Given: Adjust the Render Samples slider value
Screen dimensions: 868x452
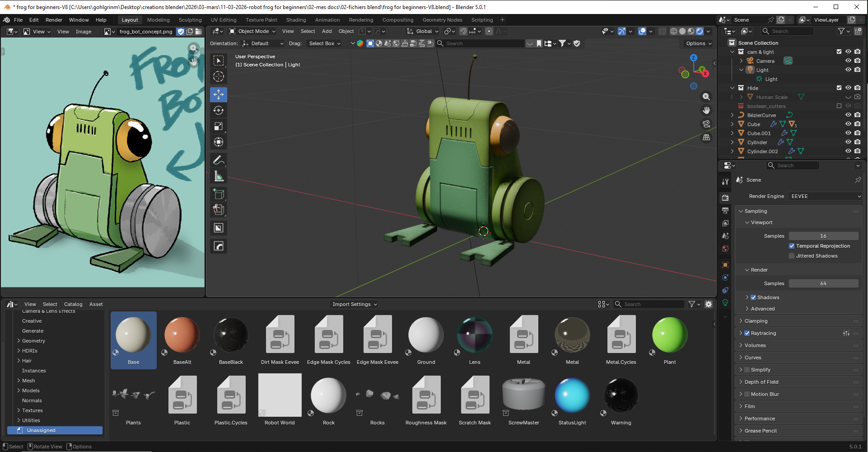Looking at the screenshot, I should 823,283.
